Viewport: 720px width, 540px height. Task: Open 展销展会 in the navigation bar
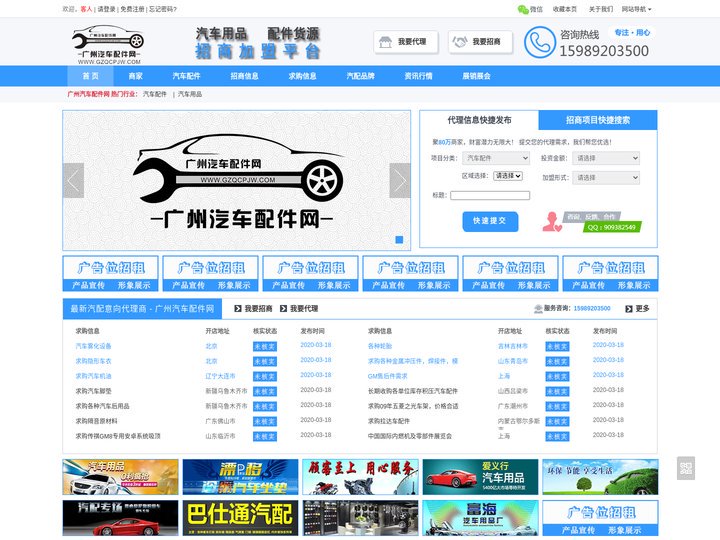476,76
